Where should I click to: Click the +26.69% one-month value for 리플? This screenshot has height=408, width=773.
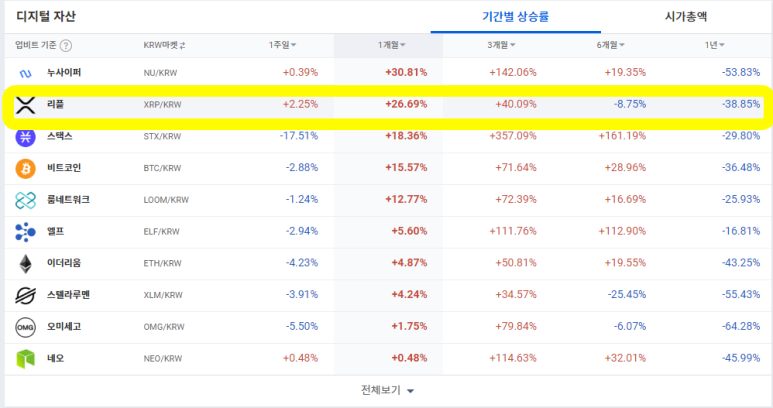pos(406,104)
